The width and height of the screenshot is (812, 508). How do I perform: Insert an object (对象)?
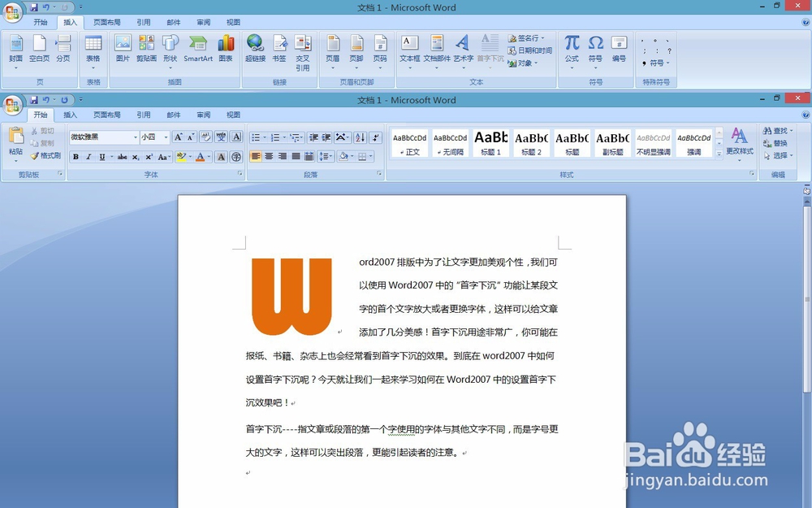point(523,63)
